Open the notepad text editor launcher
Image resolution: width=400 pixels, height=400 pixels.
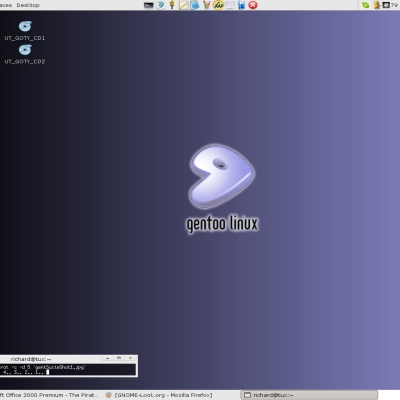(183, 5)
